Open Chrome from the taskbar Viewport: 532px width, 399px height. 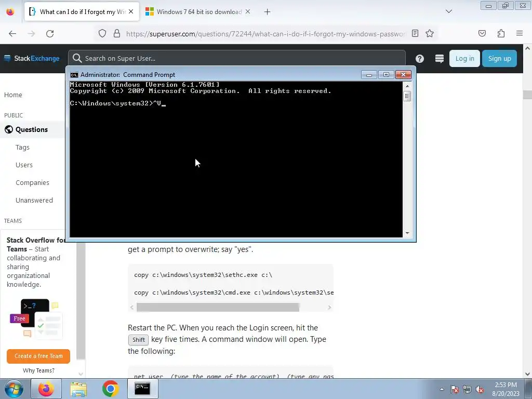[110, 389]
